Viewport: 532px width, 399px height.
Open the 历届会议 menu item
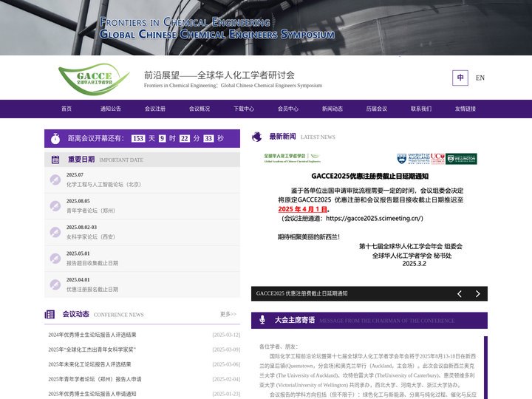tap(377, 109)
